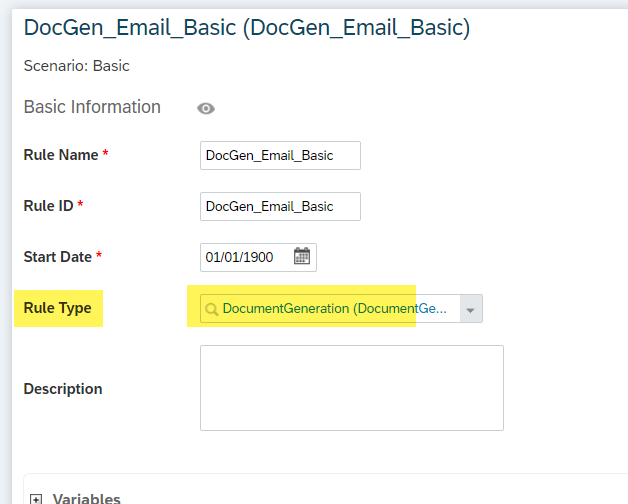Open the Start Date calendar picker
The image size is (628, 504).
coord(302,256)
